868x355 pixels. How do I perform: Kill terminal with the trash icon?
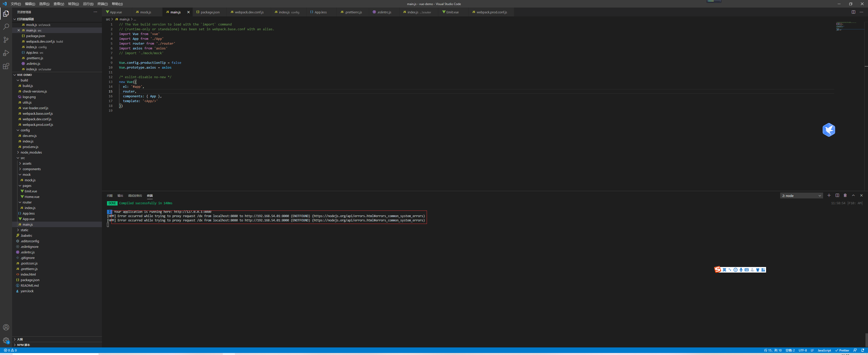pos(845,195)
